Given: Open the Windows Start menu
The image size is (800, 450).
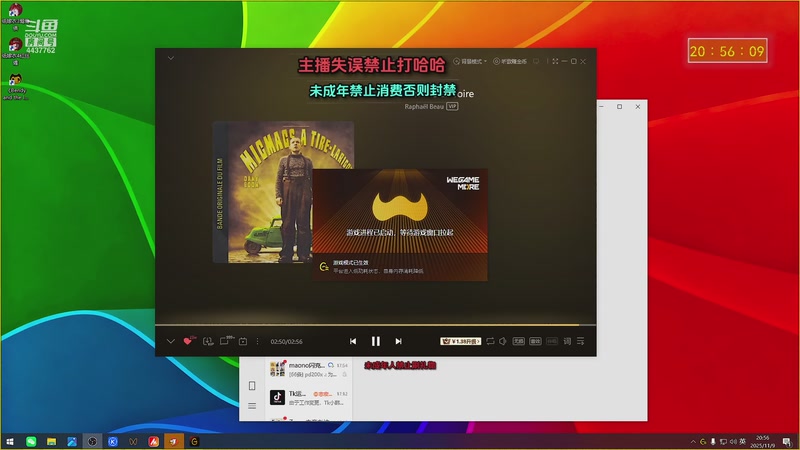Looking at the screenshot, I should click(x=10, y=441).
